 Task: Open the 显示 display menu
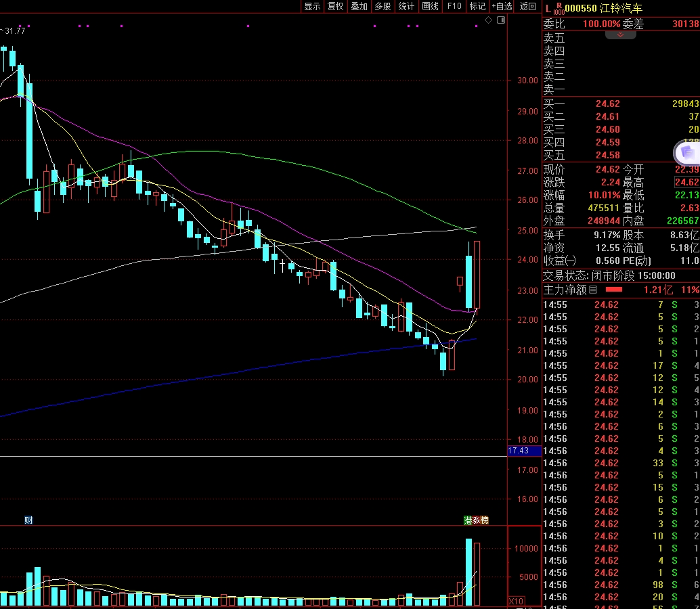[312, 6]
